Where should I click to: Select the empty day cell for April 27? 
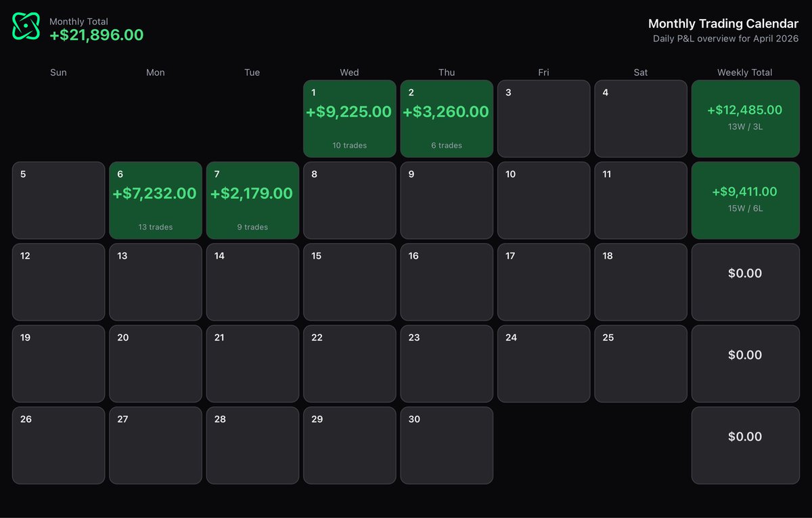pyautogui.click(x=156, y=446)
